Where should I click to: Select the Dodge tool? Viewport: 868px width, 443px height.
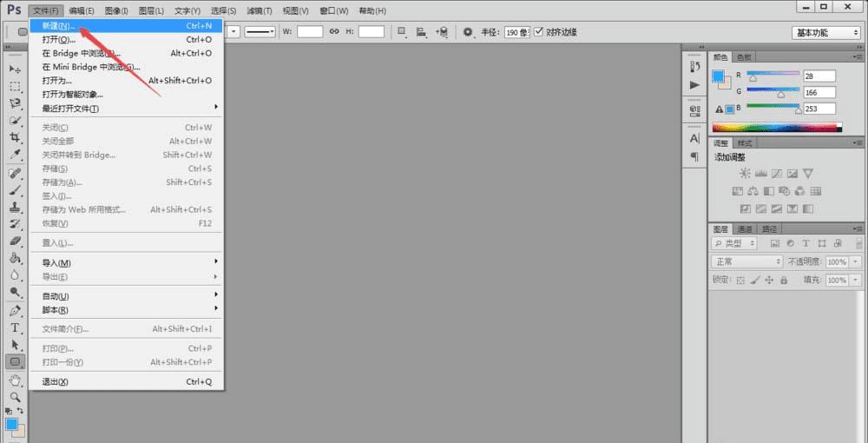coord(15,292)
